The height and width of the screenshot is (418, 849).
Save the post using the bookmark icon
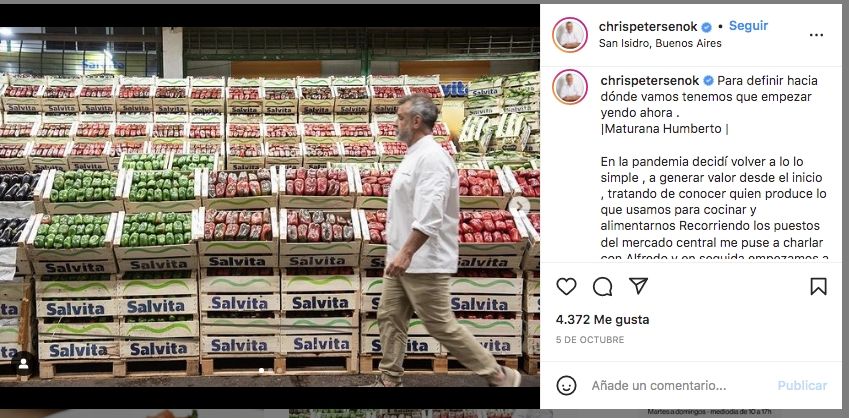click(x=819, y=286)
